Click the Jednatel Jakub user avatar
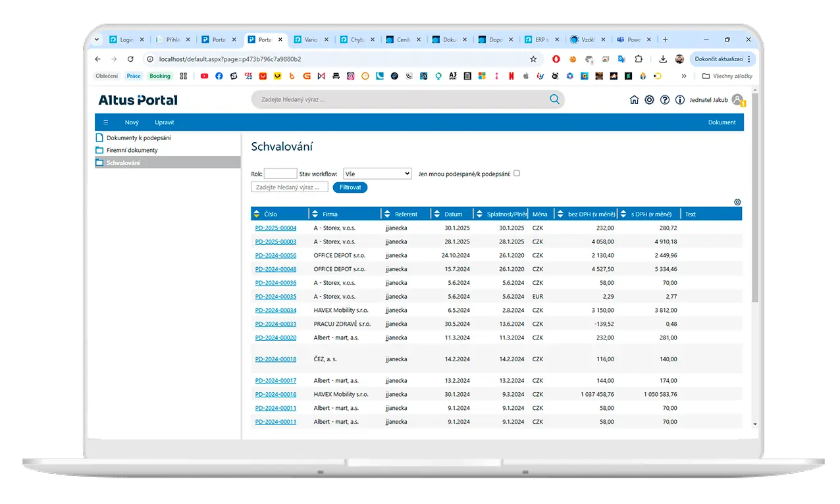The image size is (840, 504). pos(737,100)
